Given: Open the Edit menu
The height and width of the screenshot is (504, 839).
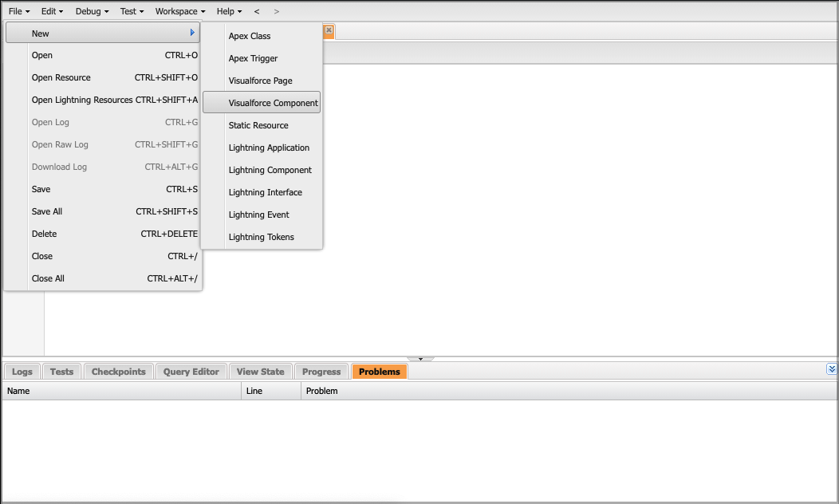Looking at the screenshot, I should point(52,11).
